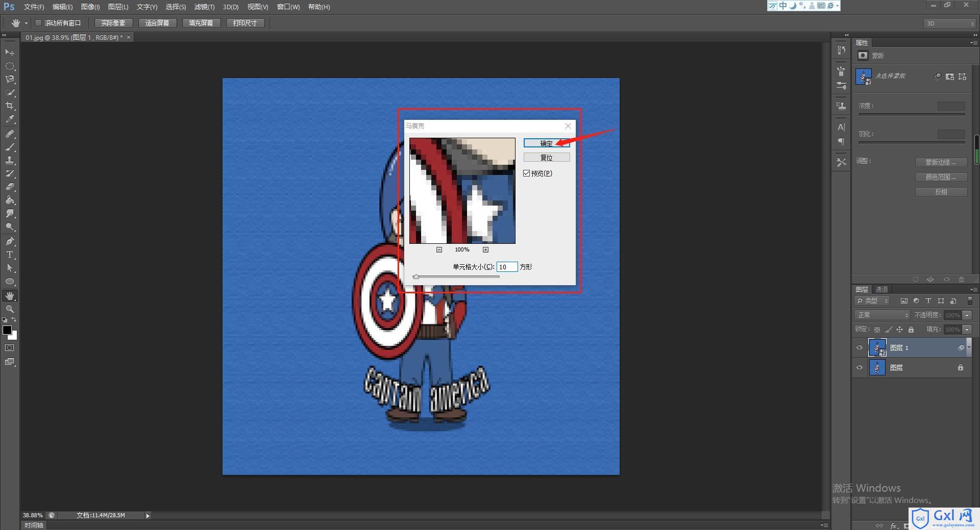Viewport: 980px width, 530px height.
Task: Open the 滤镜 (Filter) menu
Action: (x=204, y=7)
